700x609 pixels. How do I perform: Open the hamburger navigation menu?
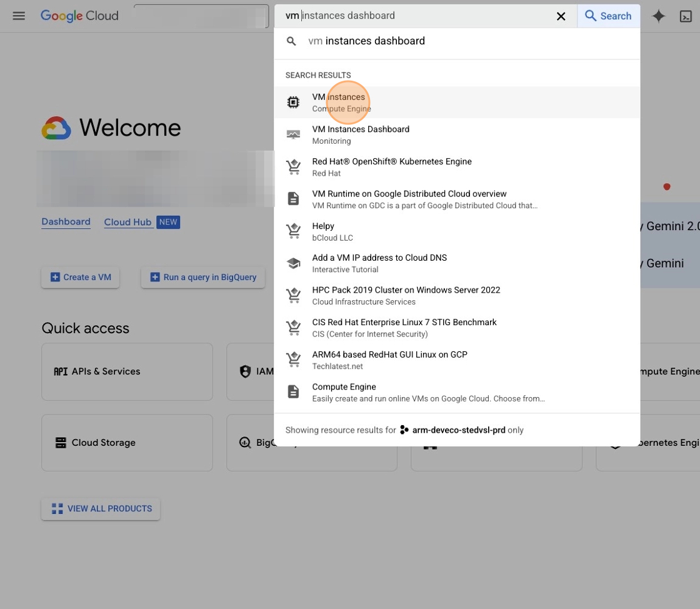pos(19,16)
